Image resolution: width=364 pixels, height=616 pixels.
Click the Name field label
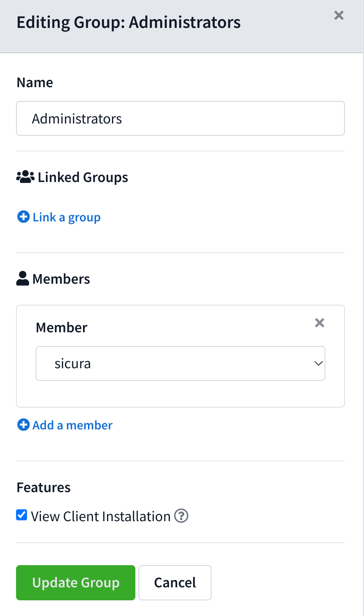[x=35, y=83]
